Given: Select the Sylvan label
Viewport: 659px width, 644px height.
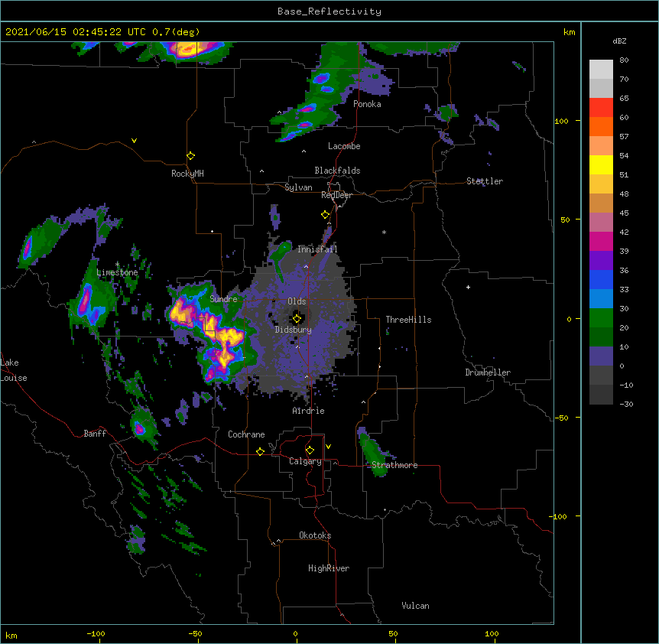Looking at the screenshot, I should tap(298, 187).
